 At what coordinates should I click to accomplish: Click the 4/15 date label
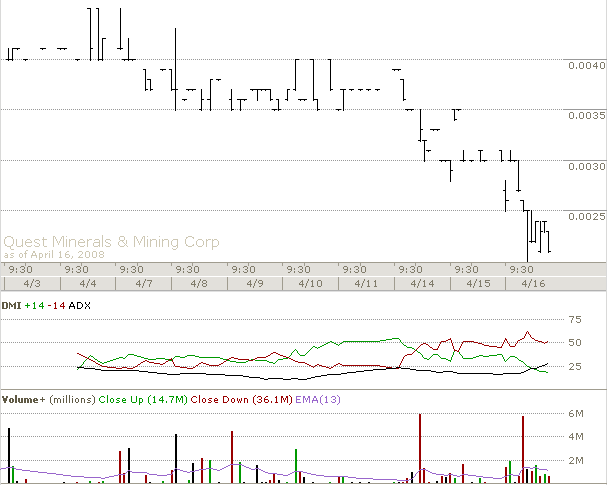click(478, 284)
